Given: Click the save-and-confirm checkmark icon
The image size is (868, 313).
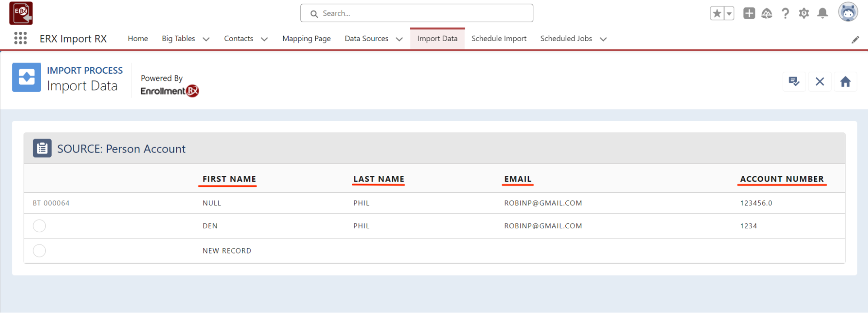Looking at the screenshot, I should [x=794, y=82].
